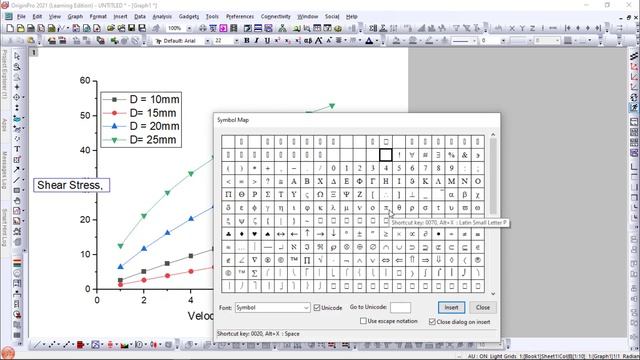The image size is (640, 360).
Task: Click the New Project toolbar icon
Action: tap(10, 28)
